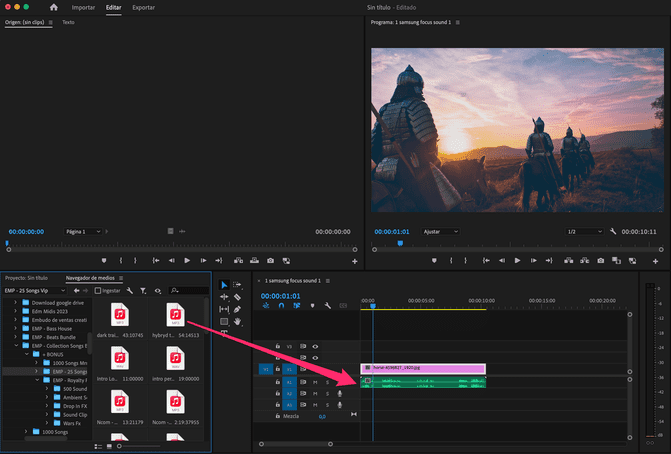
Task: Toggle the Ingestar checkbox
Action: [x=97, y=290]
